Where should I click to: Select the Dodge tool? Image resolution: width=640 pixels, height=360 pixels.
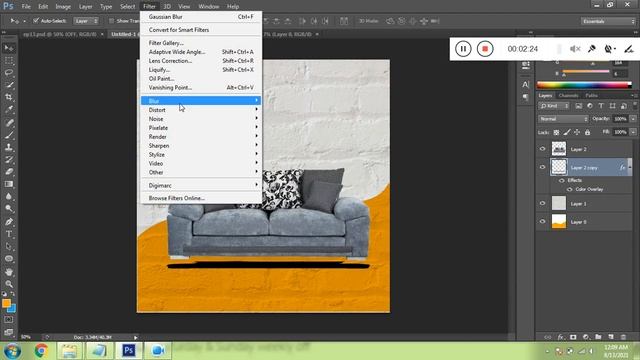(x=9, y=209)
